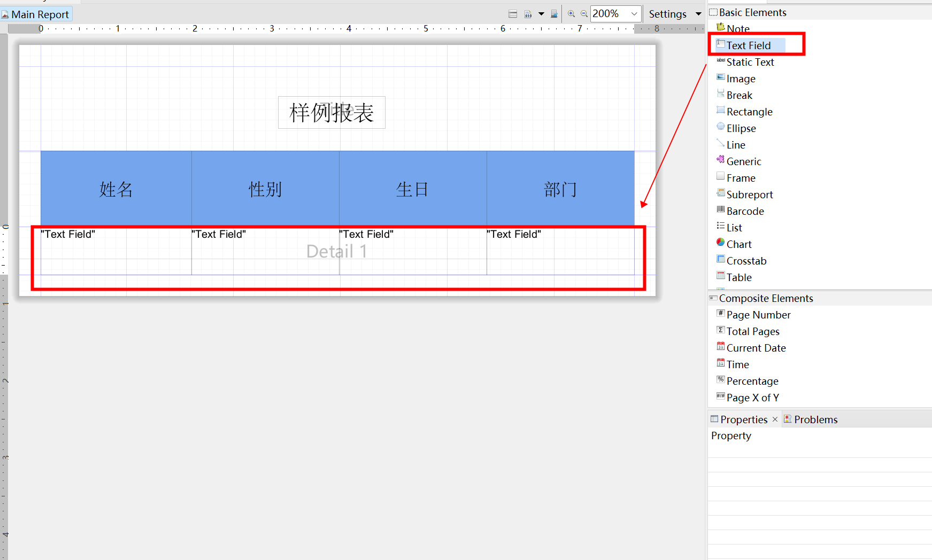This screenshot has width=932, height=560.
Task: Select the 样例报表 title text element
Action: (x=332, y=113)
